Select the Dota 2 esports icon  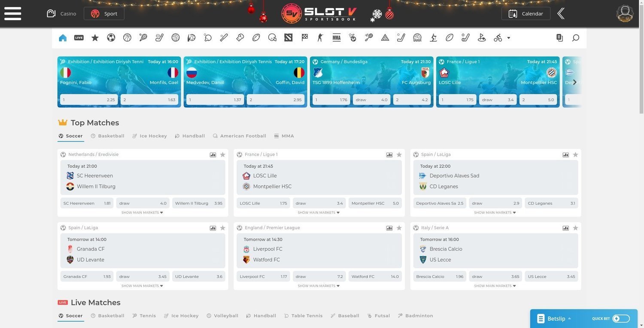tap(289, 38)
